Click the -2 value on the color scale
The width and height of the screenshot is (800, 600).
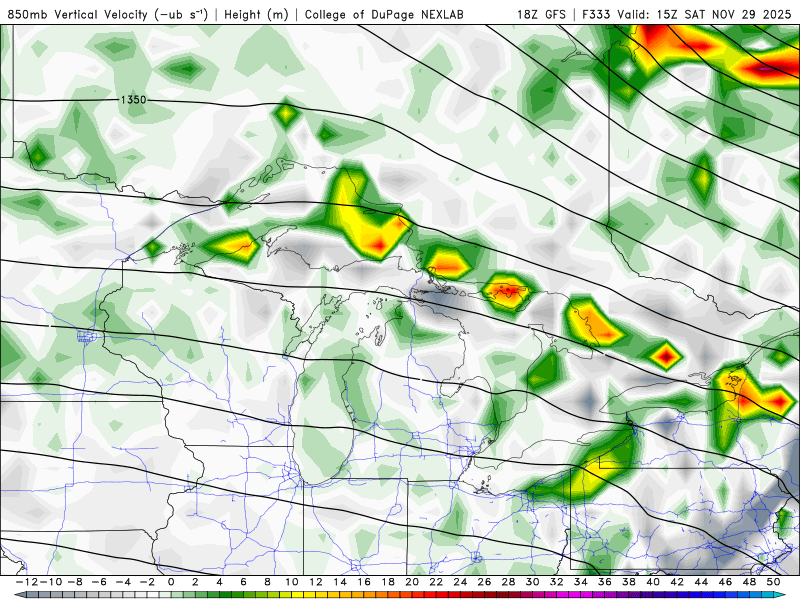coord(147,582)
